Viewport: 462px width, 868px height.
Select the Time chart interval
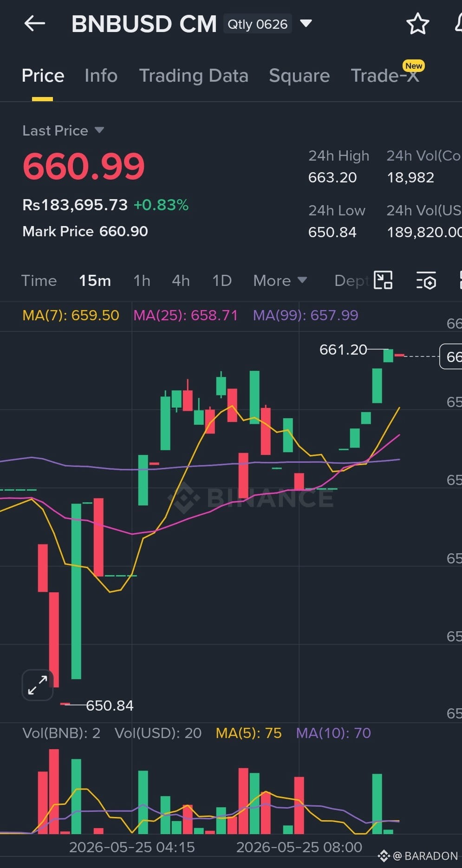[x=39, y=280]
